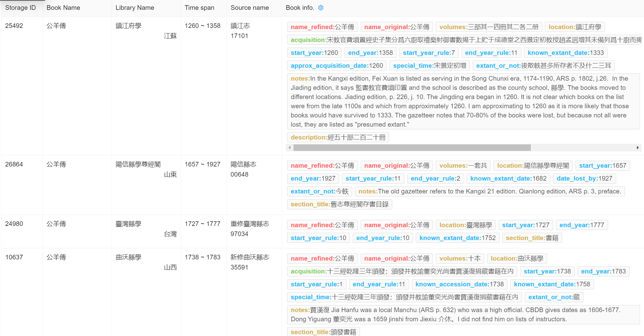Click library name 陽信縣學尊經閣
This screenshot has width=644, height=336.
pyautogui.click(x=138, y=164)
